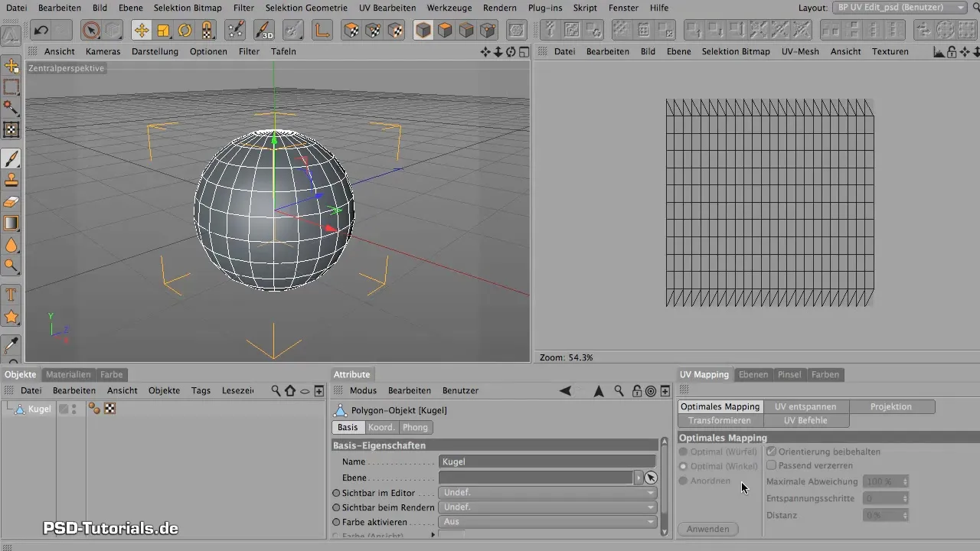
Task: Select the Eraser tool in left palette
Action: click(x=11, y=202)
